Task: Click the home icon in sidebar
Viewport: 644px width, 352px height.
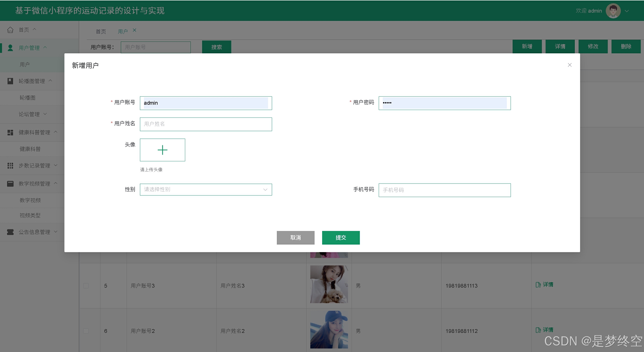Action: click(10, 30)
